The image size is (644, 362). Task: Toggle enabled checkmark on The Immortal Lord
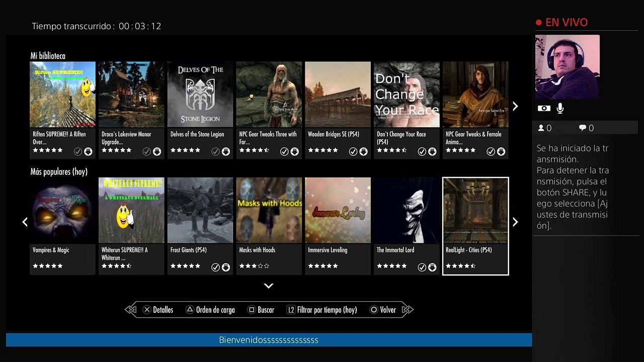(x=422, y=267)
